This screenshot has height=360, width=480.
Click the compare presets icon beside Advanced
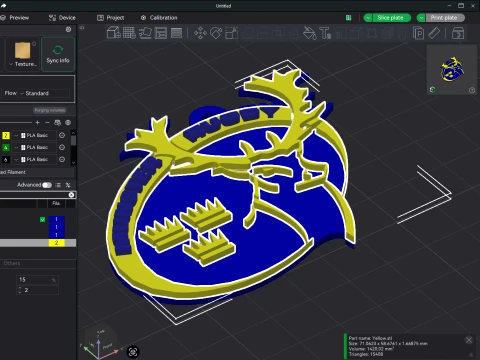point(68,185)
